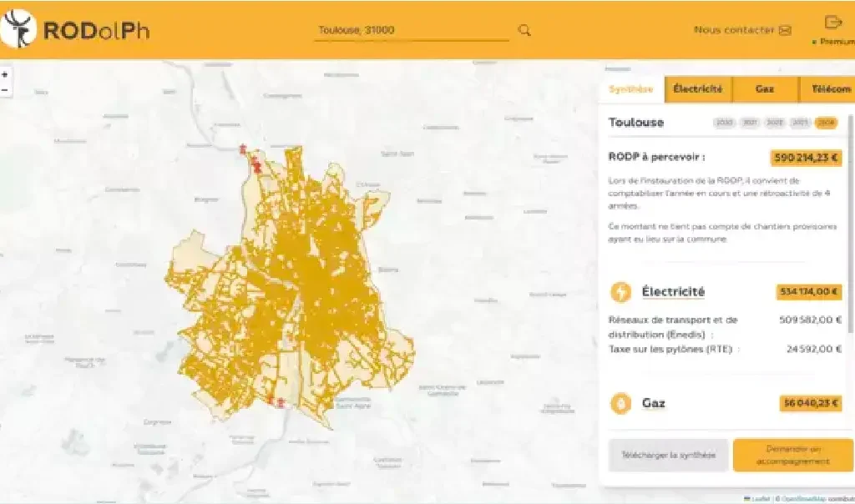Select the 2021 year pill
Screen dimensions: 855x504
750,123
